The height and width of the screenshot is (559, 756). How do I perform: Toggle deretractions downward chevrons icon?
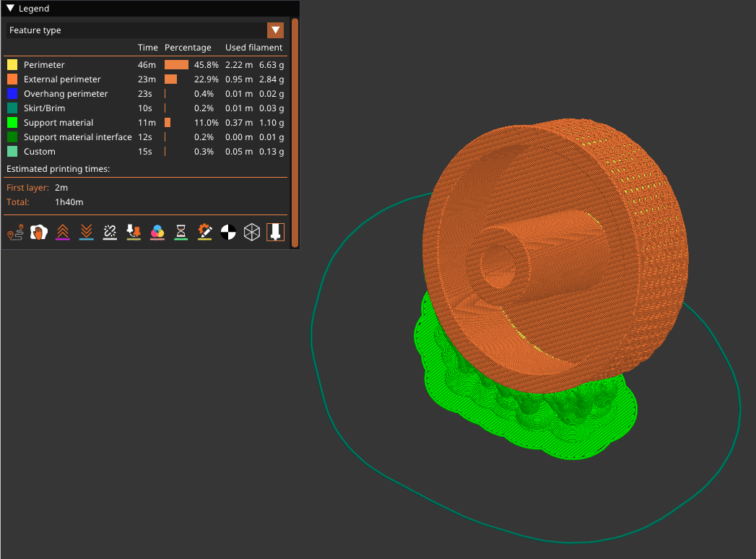click(87, 233)
